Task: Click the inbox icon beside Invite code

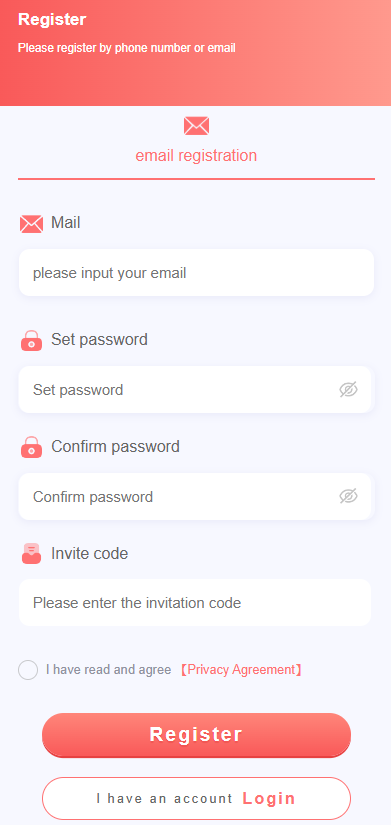Action: [x=32, y=554]
